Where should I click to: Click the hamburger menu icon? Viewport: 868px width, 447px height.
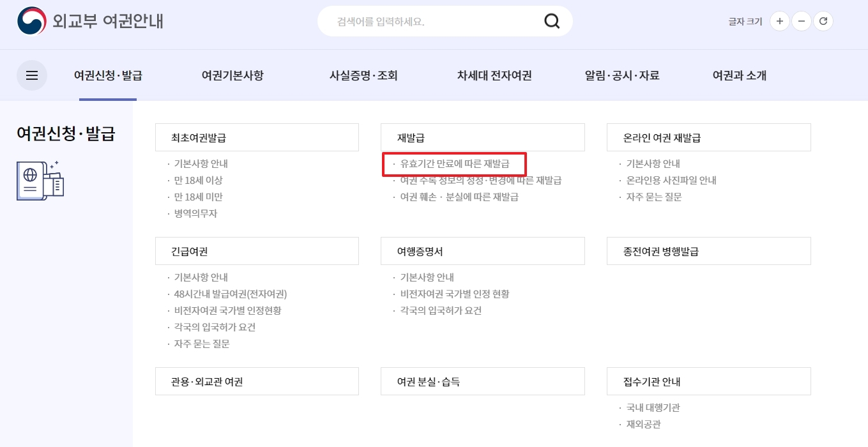(31, 75)
